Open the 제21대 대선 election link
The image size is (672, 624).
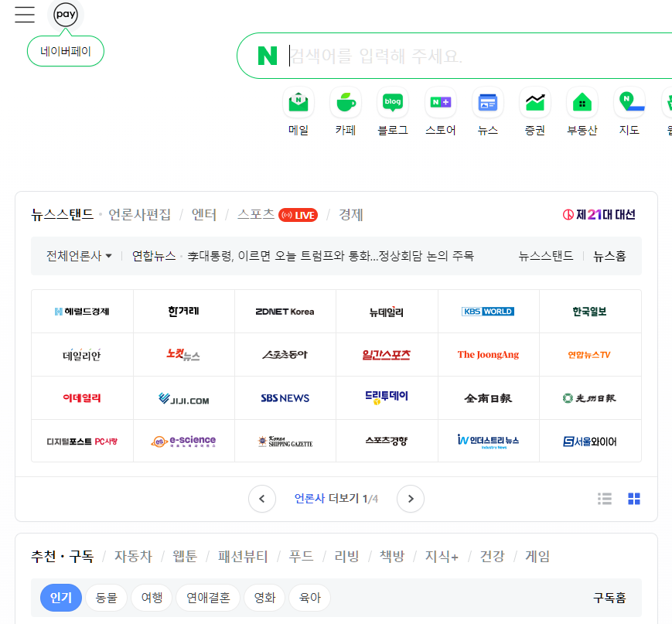(x=599, y=214)
